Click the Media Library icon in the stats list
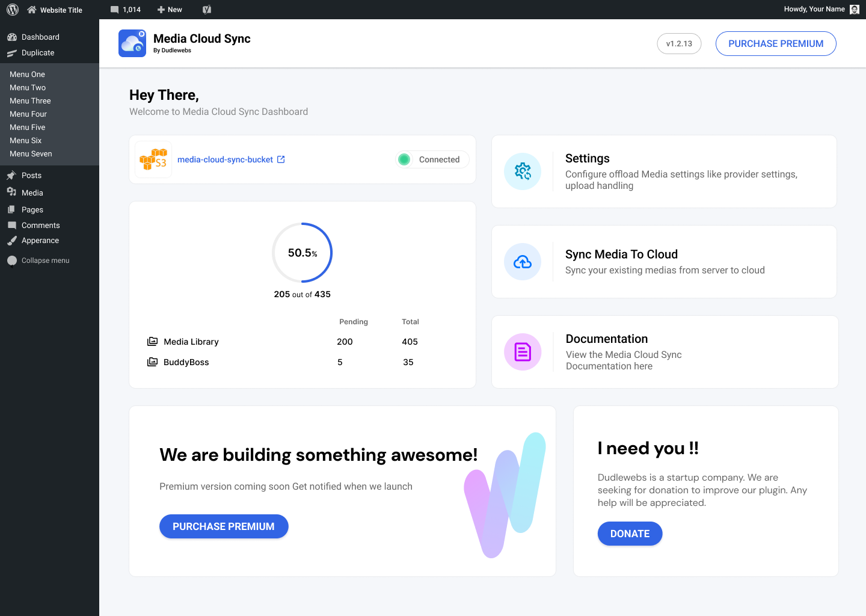The width and height of the screenshot is (866, 616). (152, 341)
